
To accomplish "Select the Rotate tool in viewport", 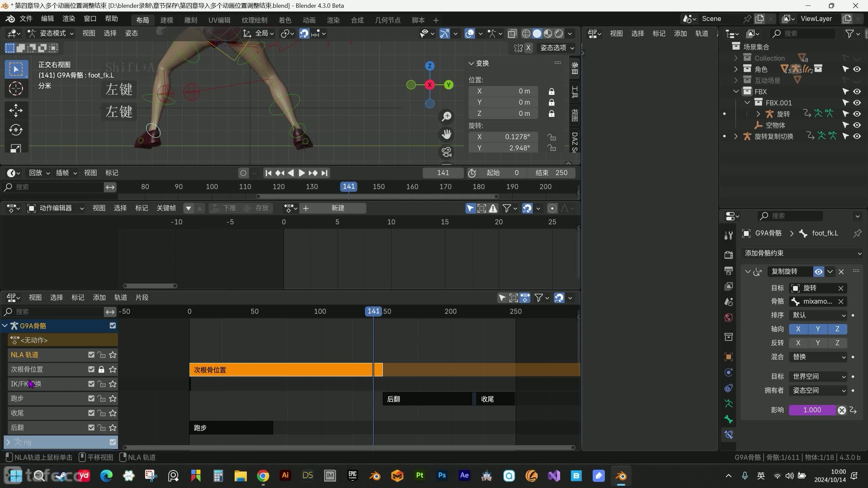I will tap(16, 130).
